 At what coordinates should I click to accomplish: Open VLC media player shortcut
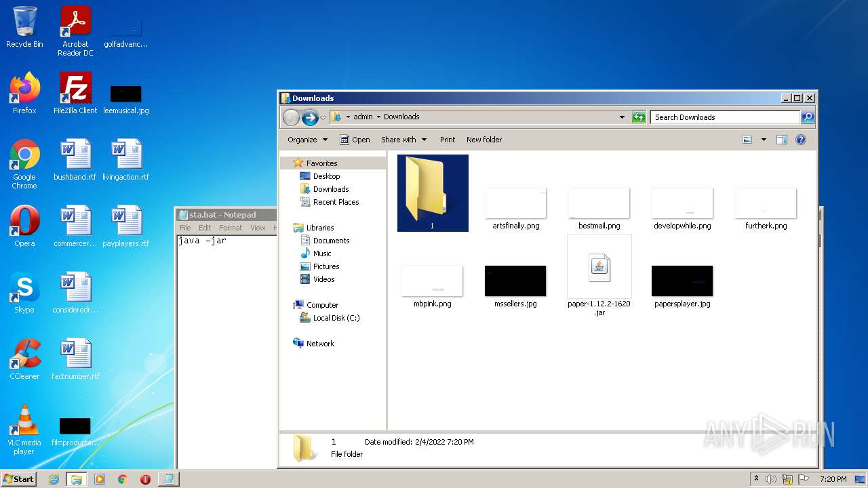24,430
